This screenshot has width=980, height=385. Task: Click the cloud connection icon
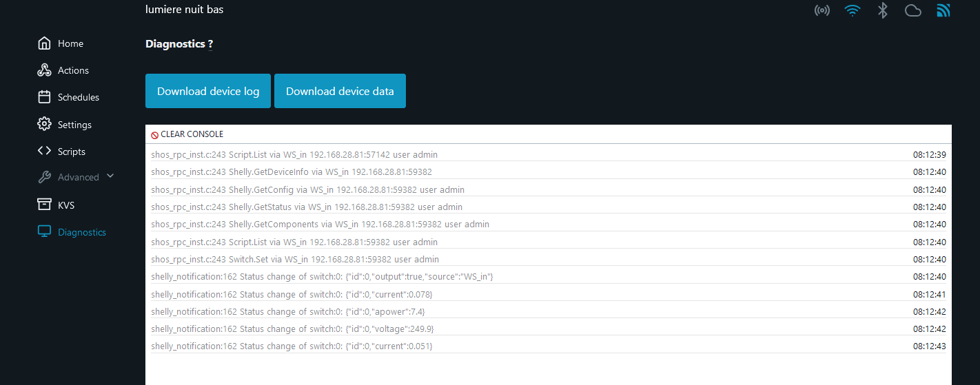(x=912, y=10)
